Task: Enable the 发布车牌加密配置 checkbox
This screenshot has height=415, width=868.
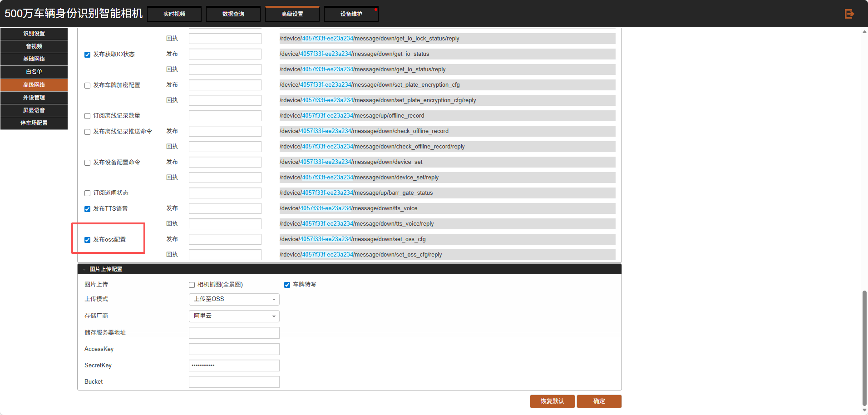Action: click(88, 86)
